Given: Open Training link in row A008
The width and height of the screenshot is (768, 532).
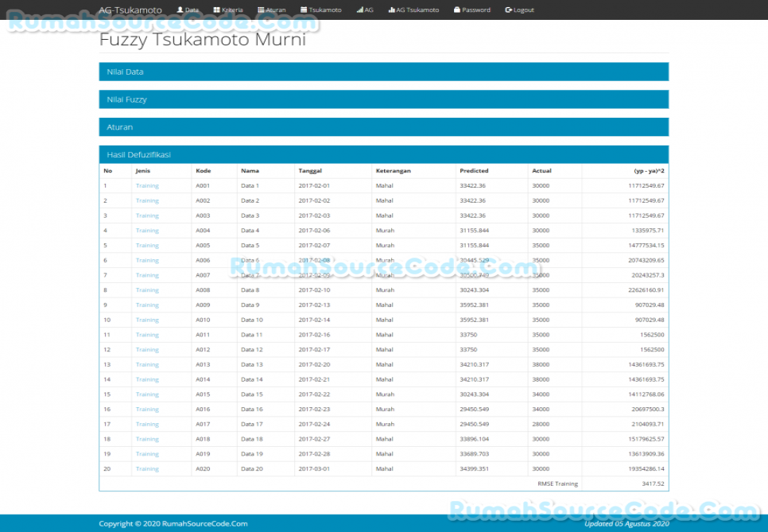Looking at the screenshot, I should 147,290.
